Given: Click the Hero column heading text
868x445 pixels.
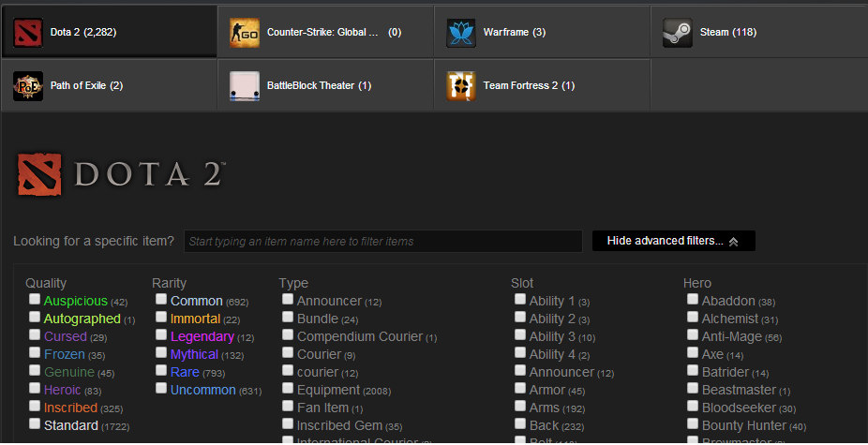Looking at the screenshot, I should point(697,283).
